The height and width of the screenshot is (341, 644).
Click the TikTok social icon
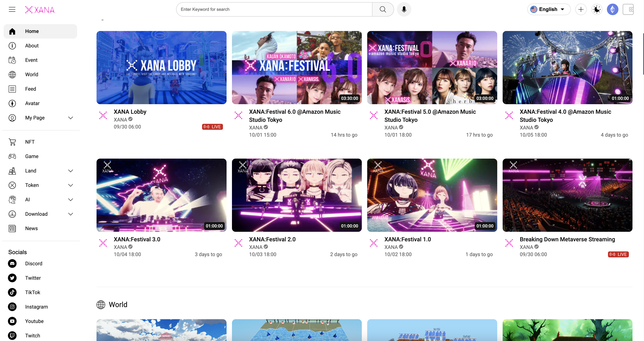pos(12,292)
